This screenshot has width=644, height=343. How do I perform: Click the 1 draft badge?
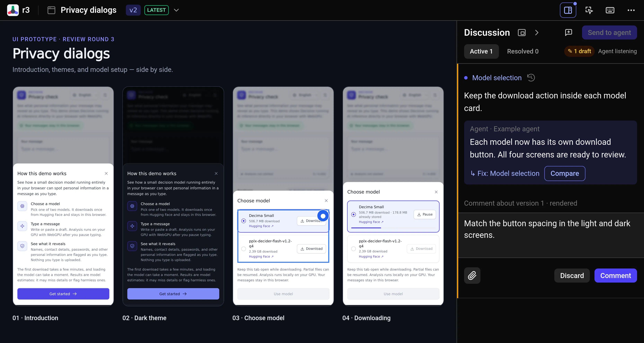(579, 51)
